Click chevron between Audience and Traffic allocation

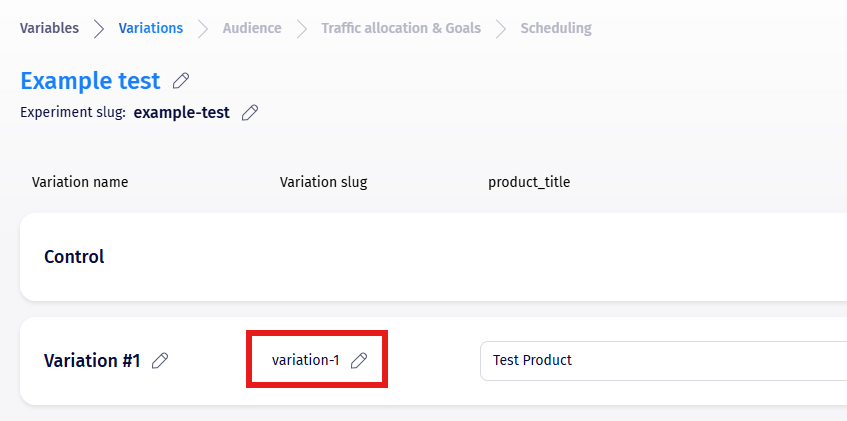point(302,29)
